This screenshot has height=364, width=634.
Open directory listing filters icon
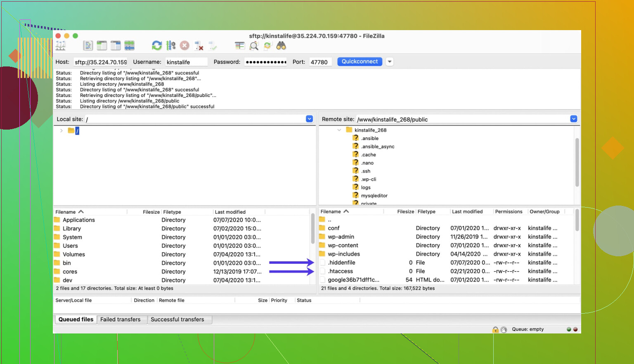tap(240, 45)
